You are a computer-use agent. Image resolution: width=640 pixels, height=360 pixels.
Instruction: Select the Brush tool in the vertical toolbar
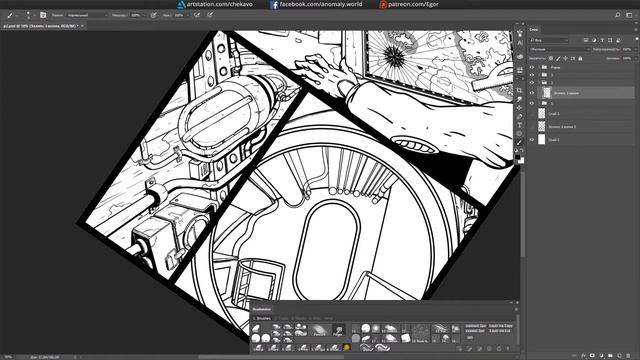click(x=519, y=142)
